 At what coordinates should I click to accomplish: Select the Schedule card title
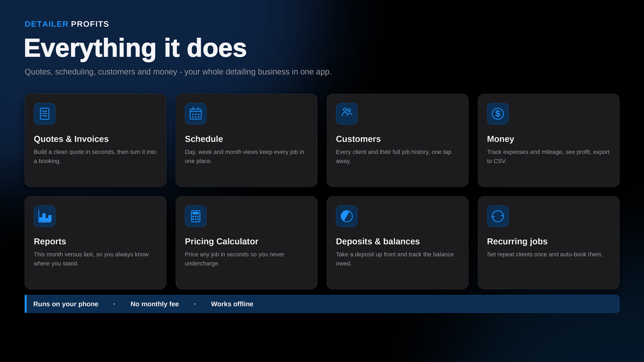tap(204, 139)
